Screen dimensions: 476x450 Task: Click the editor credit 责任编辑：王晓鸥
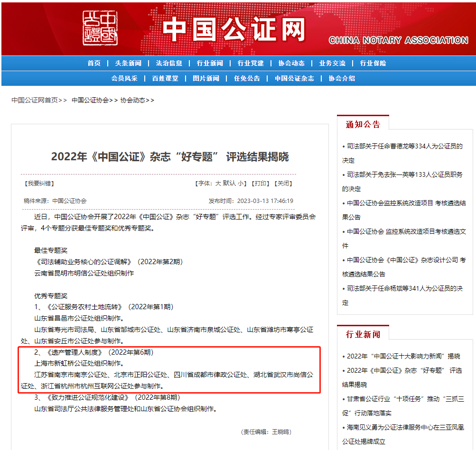click(x=266, y=432)
